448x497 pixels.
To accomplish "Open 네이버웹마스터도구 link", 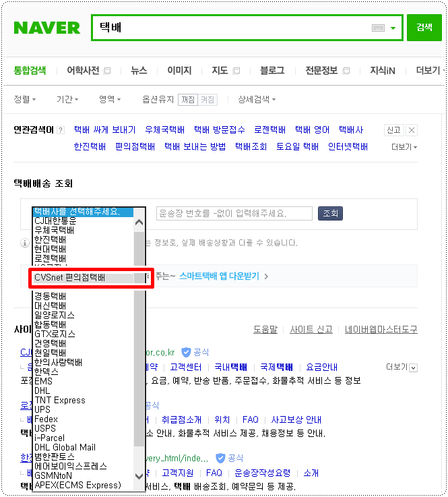I will (381, 330).
